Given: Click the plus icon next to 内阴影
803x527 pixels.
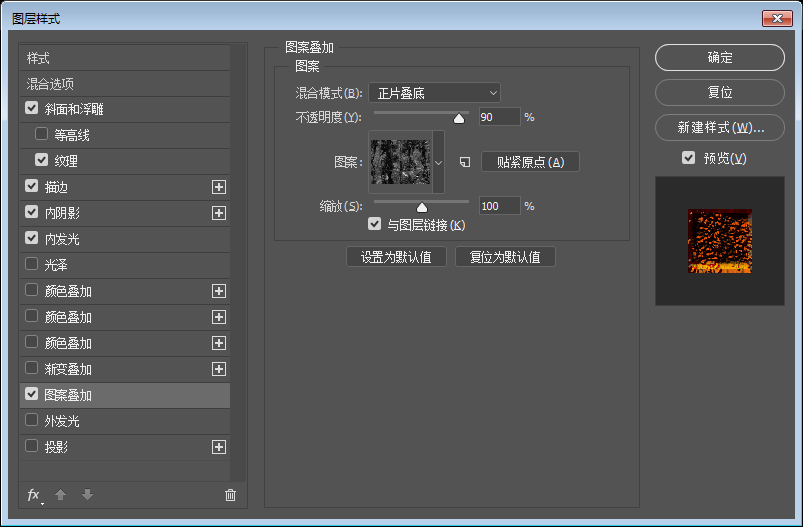Looking at the screenshot, I should click(x=219, y=213).
